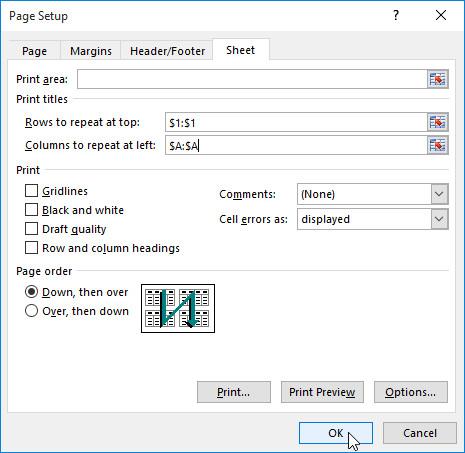The width and height of the screenshot is (465, 453).
Task: Enable the Black and white checkbox
Action: coord(31,210)
